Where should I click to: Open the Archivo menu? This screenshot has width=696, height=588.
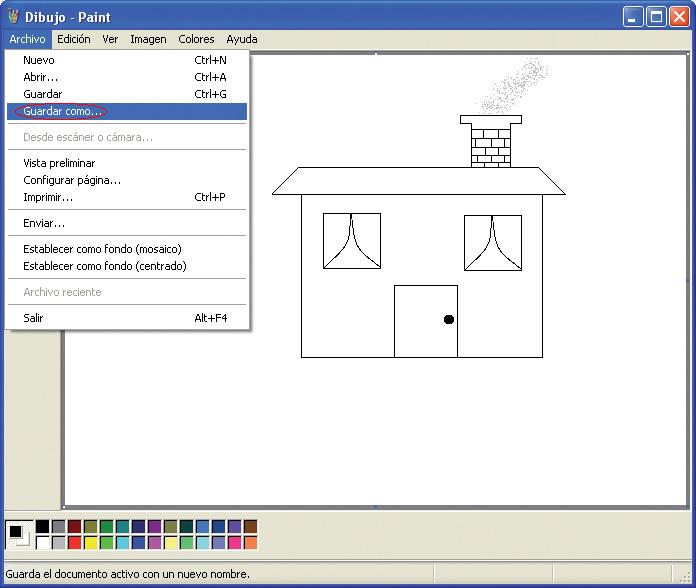[28, 39]
